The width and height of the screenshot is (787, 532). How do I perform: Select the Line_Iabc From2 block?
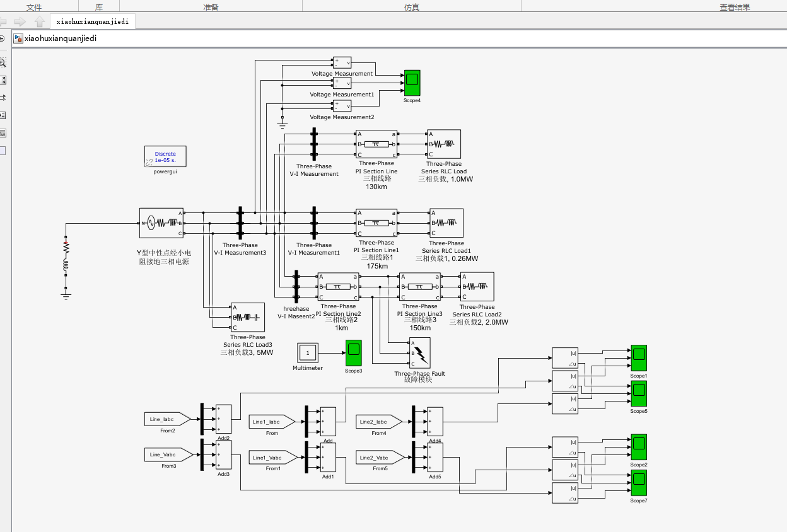[168, 419]
